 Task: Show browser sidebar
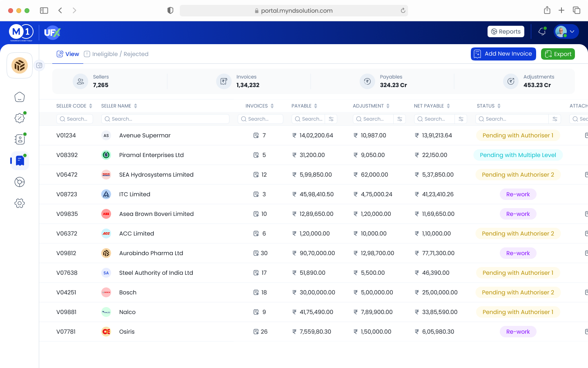[44, 11]
